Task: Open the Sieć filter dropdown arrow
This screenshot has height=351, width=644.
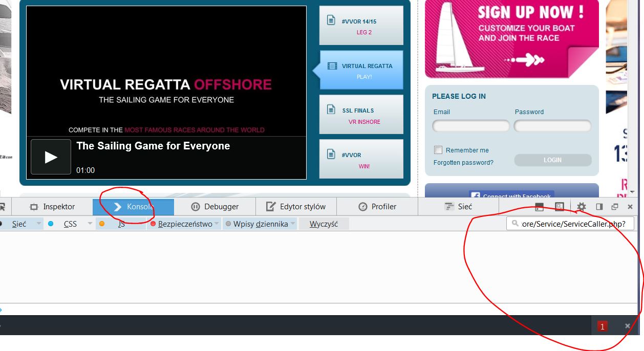Action: pyautogui.click(x=38, y=224)
